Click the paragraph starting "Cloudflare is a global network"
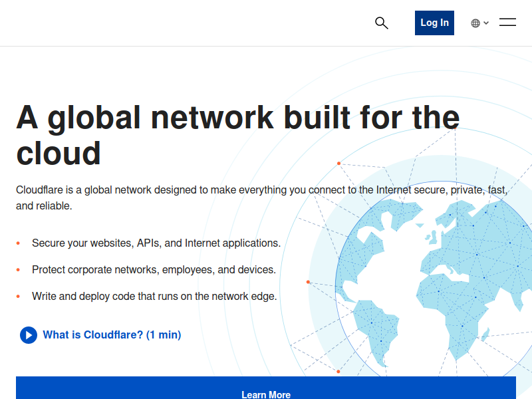Viewport: 532px width, 399px height. pos(261,198)
